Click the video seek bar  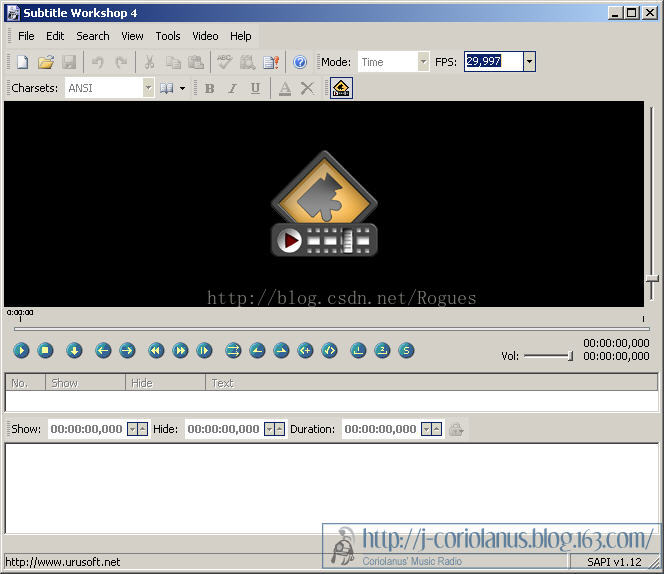pyautogui.click(x=332, y=328)
